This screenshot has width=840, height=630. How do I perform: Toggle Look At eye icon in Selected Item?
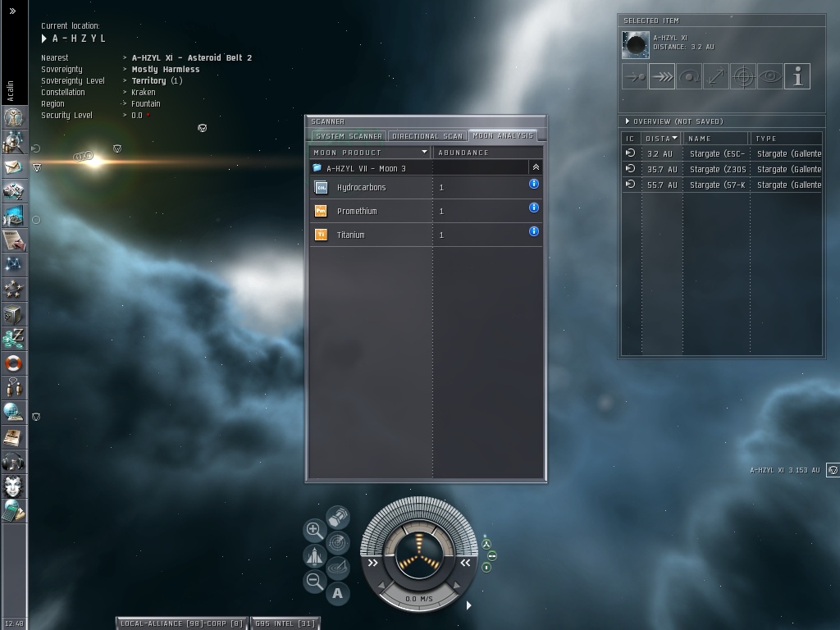point(770,76)
